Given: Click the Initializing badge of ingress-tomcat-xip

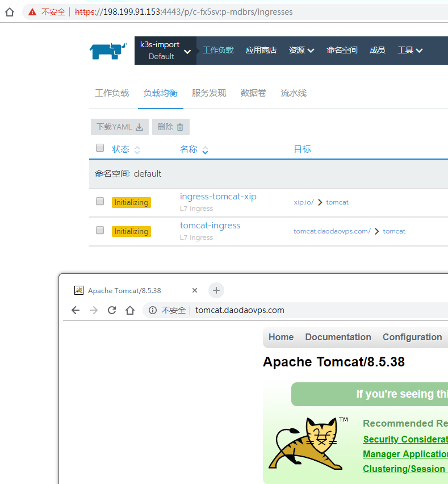Looking at the screenshot, I should pyautogui.click(x=131, y=202).
